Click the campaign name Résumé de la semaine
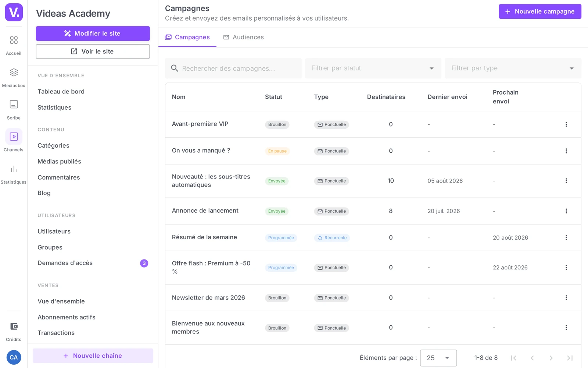The image size is (588, 368). 204,237
